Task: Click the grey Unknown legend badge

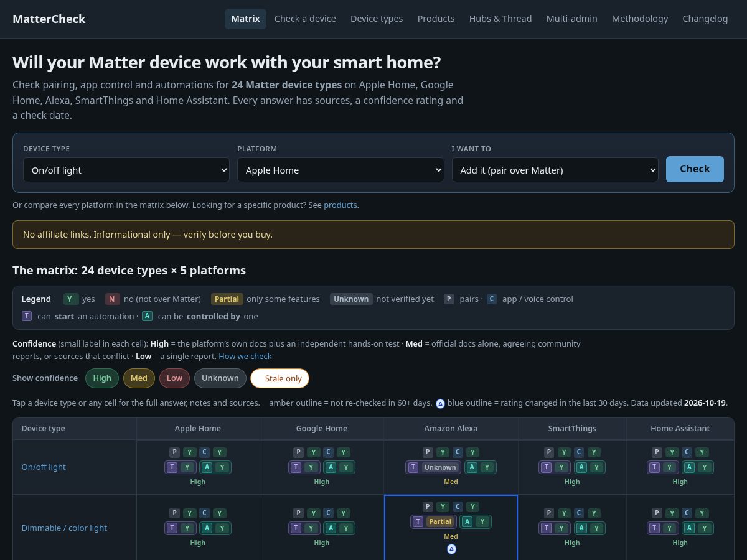Action: (x=351, y=299)
